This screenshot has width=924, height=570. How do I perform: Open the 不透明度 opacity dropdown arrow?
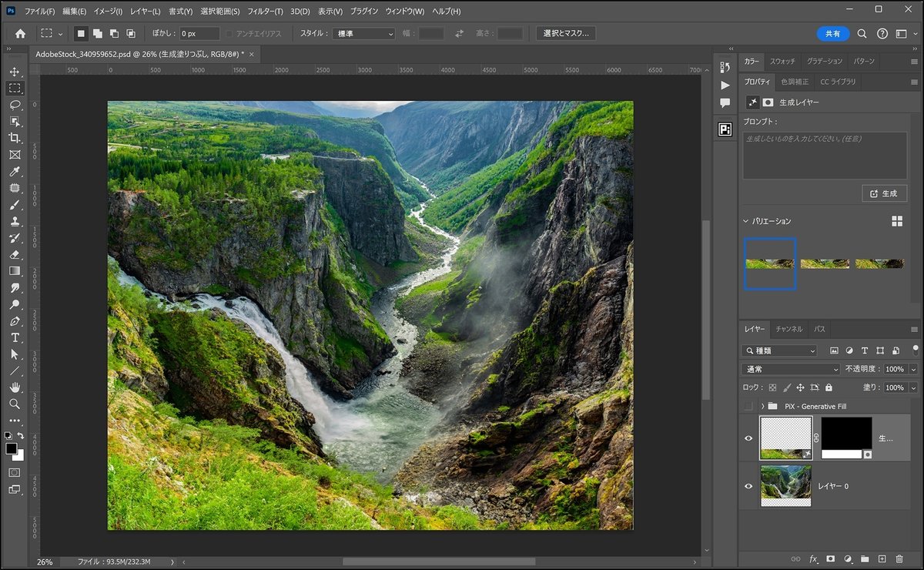912,369
